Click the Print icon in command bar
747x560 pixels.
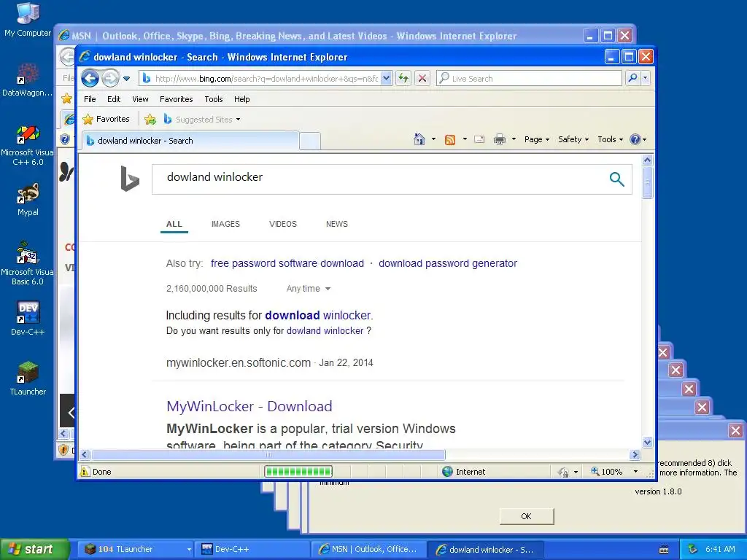499,139
